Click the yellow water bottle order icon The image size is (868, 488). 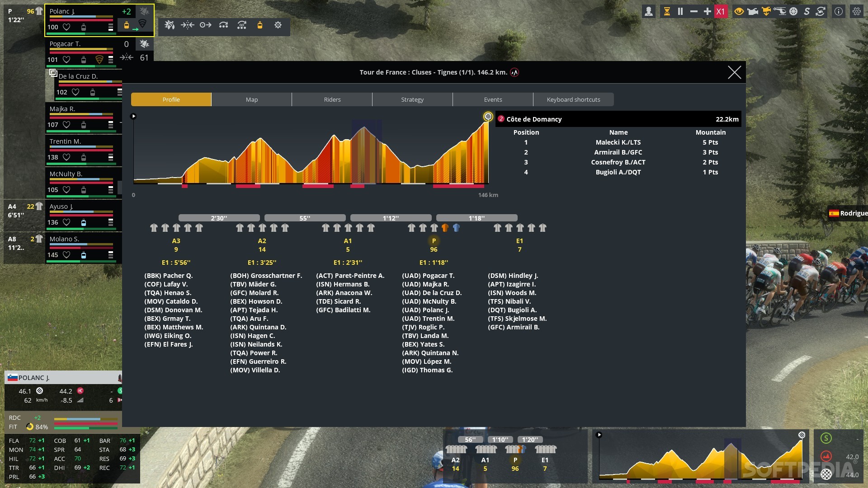pos(260,25)
